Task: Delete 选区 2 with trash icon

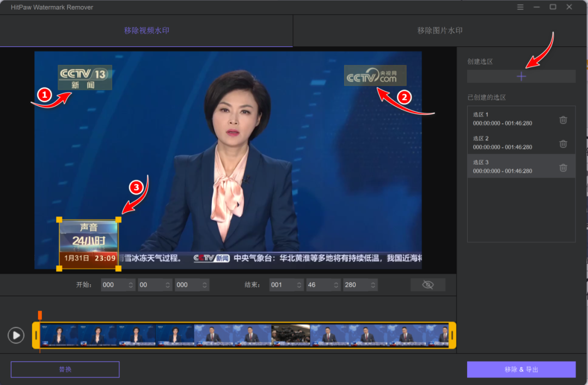Action: (563, 144)
